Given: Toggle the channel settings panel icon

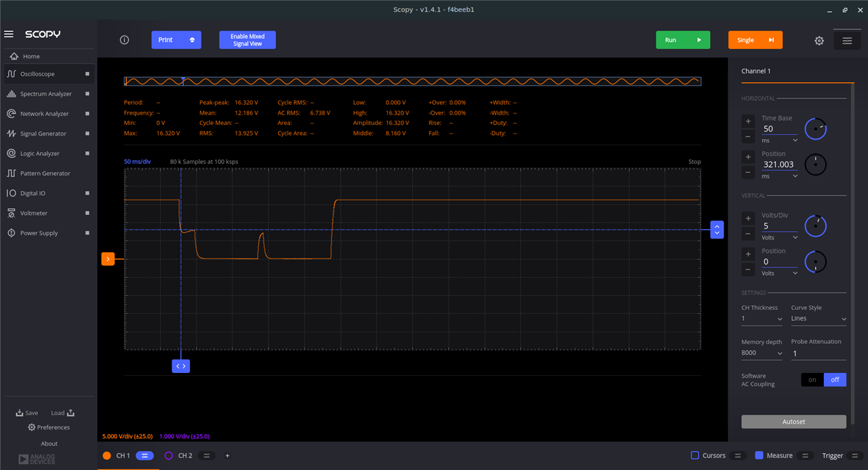Looking at the screenshot, I should 847,41.
